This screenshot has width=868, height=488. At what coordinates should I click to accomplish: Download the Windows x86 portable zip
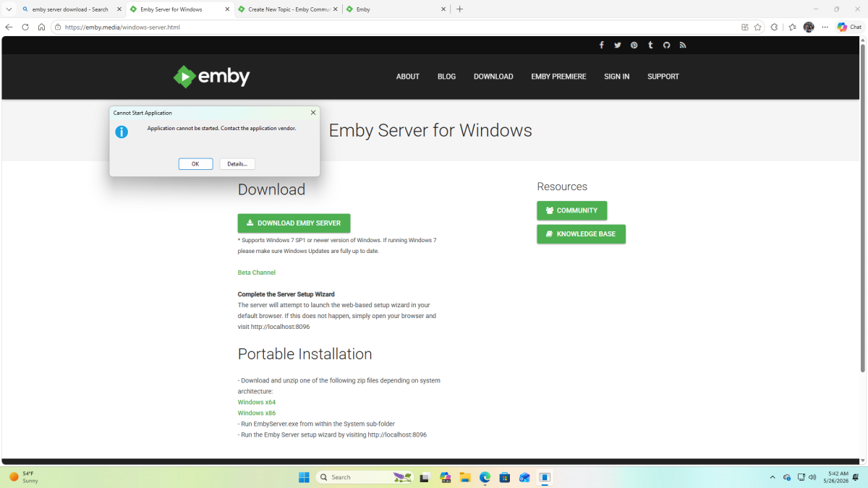[x=257, y=413]
